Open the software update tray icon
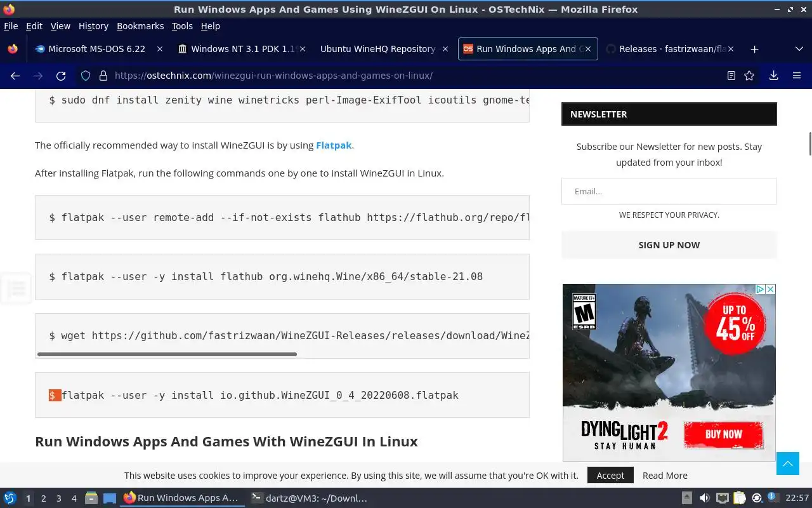The image size is (812, 508). [757, 498]
